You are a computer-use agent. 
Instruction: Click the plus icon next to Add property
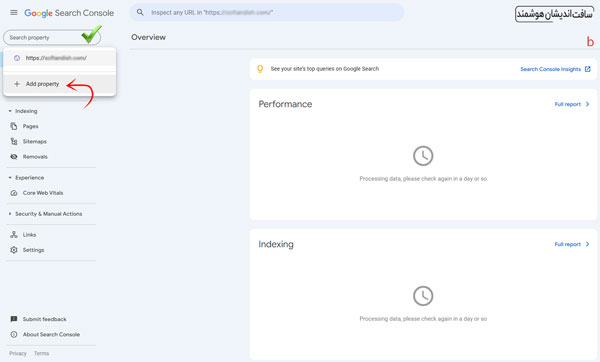coord(17,84)
